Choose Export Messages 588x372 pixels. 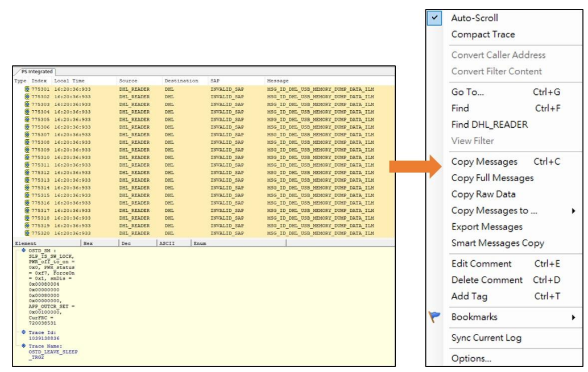point(487,227)
